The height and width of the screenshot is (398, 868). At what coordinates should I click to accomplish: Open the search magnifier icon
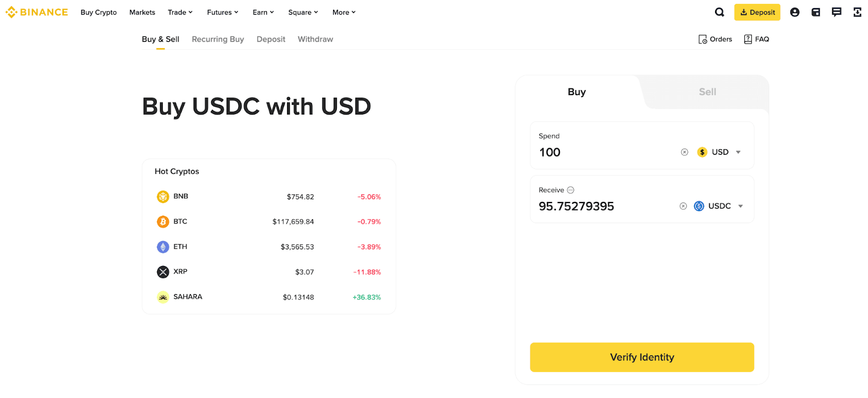[x=719, y=12]
